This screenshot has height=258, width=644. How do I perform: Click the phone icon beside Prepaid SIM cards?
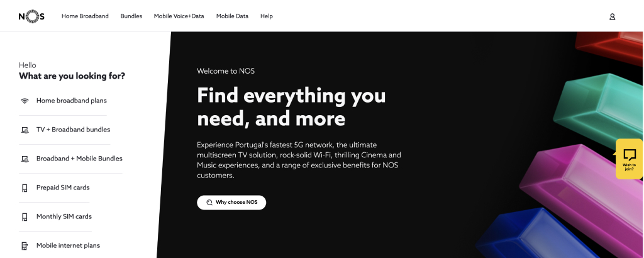[x=25, y=188]
